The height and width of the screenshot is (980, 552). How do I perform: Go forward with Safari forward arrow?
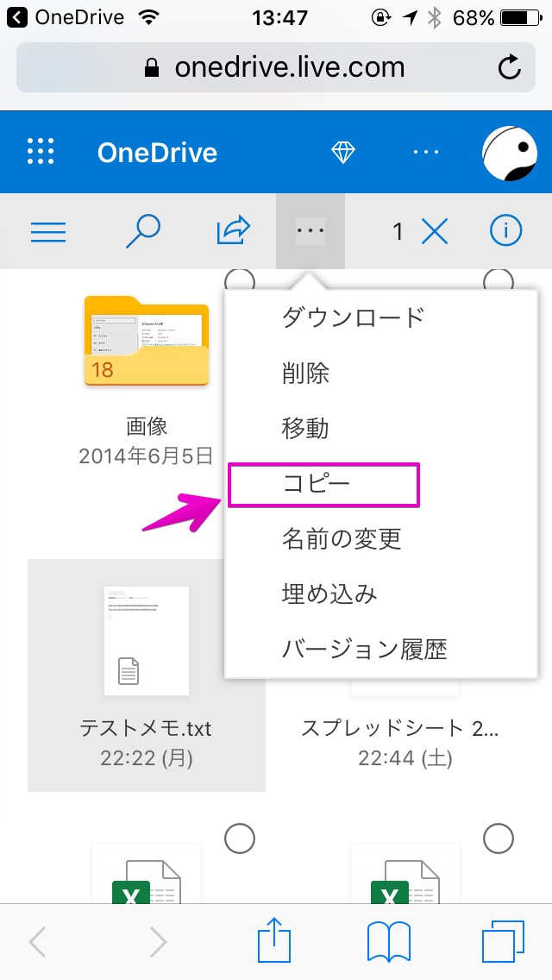pyautogui.click(x=158, y=942)
